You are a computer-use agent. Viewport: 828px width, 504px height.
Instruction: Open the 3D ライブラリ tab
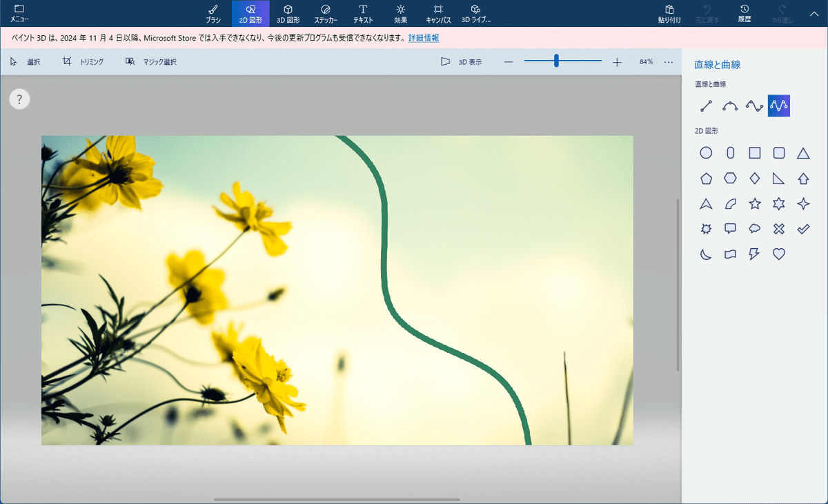point(476,13)
